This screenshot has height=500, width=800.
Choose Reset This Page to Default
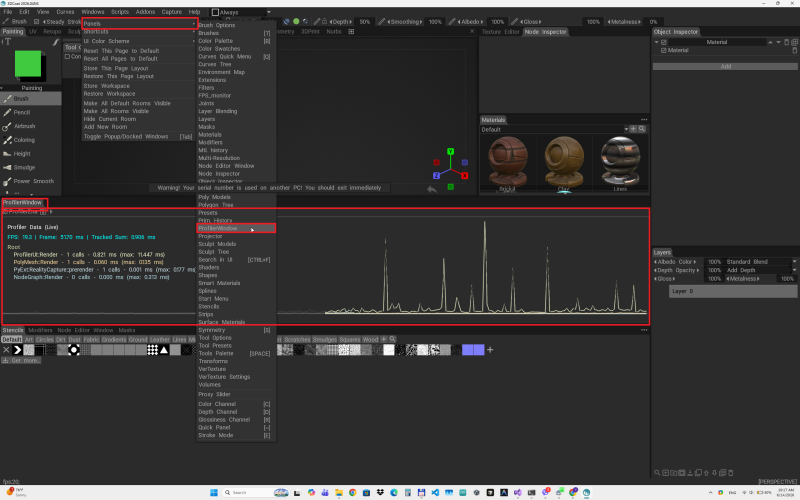[121, 51]
